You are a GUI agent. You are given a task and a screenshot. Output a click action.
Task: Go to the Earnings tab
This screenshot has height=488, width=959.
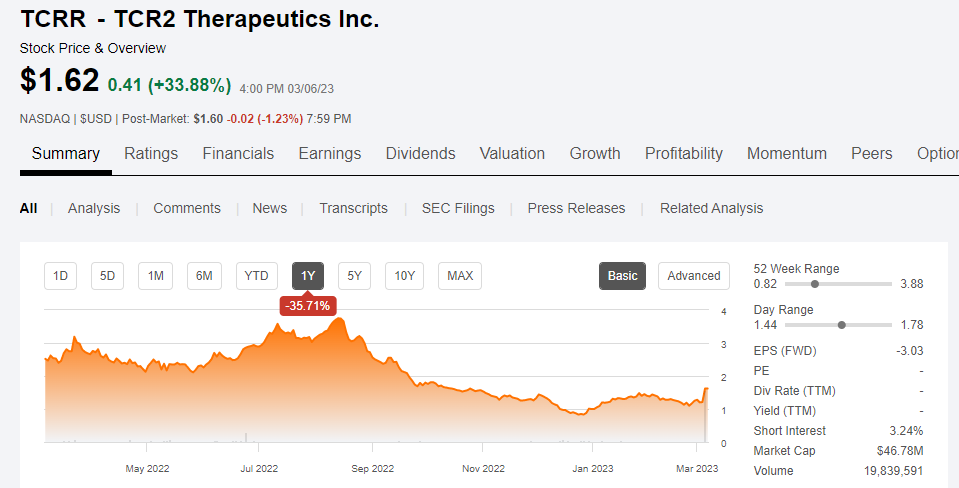tap(329, 153)
